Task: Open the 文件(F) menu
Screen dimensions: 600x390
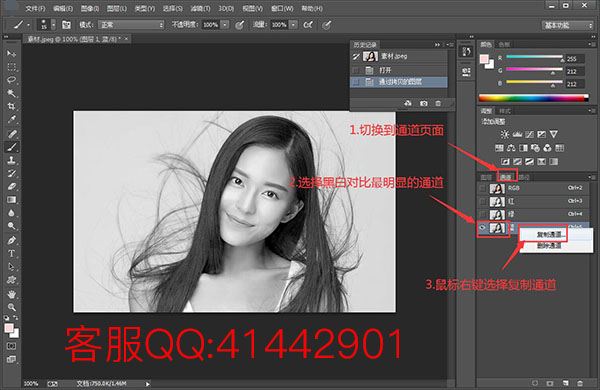Action: (35, 8)
